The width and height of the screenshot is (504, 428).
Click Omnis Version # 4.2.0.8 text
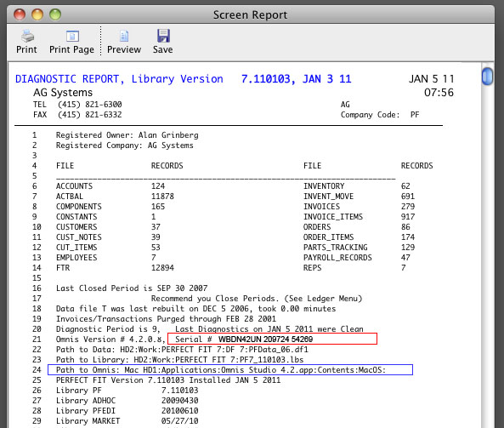click(x=110, y=340)
